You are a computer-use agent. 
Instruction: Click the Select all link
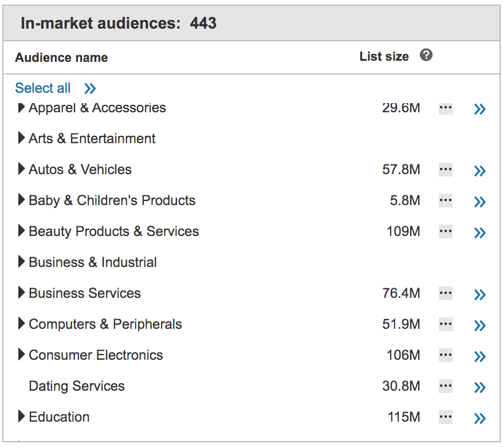coord(42,88)
